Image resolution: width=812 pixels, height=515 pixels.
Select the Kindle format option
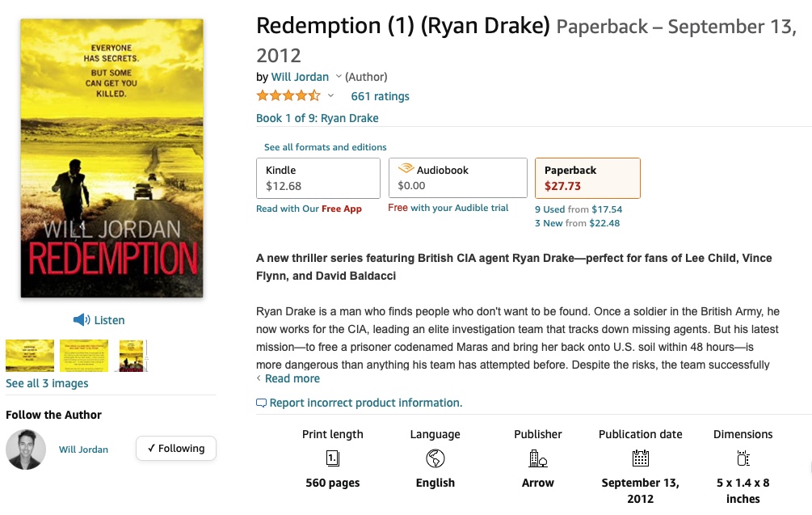pyautogui.click(x=318, y=178)
